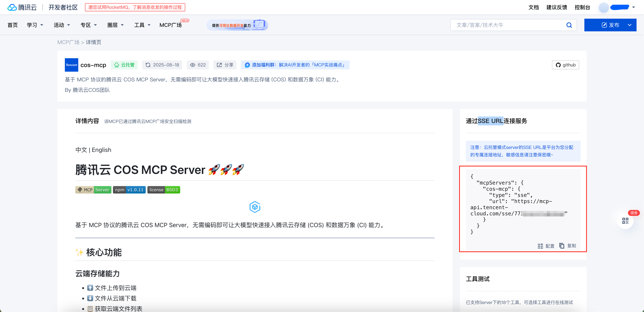Click the search magnifier icon
The height and width of the screenshot is (312, 644).
(x=569, y=25)
